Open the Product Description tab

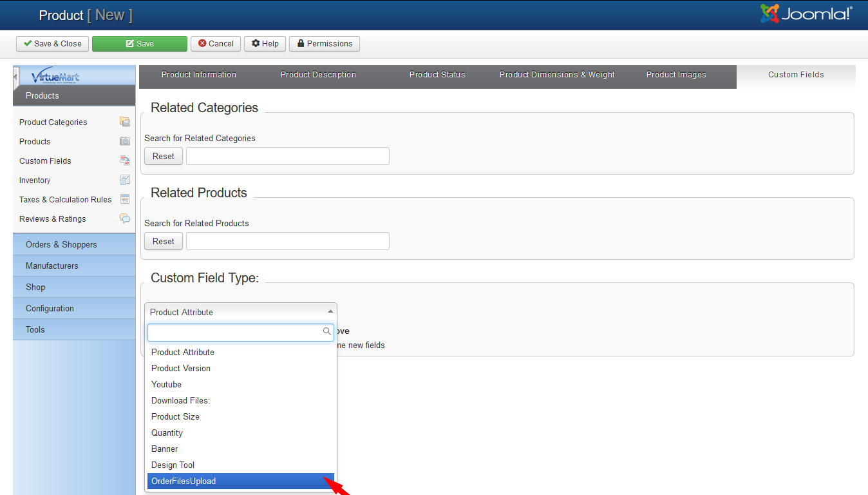click(x=318, y=75)
